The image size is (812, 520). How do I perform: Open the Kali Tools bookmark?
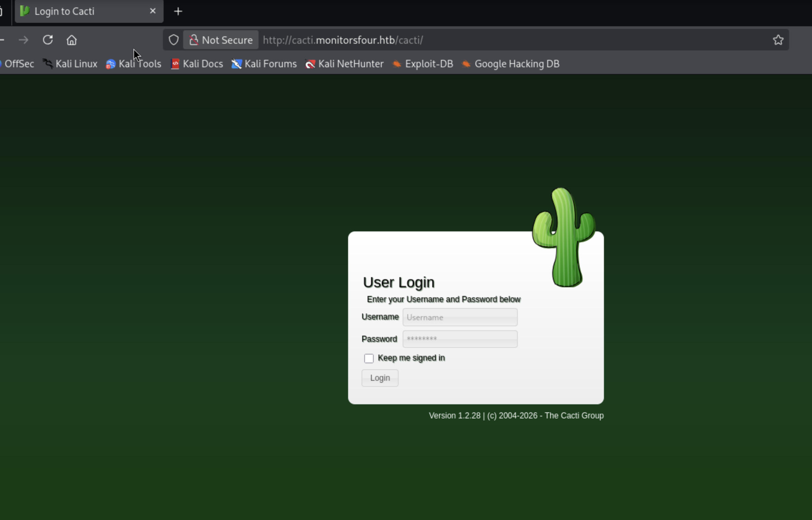tap(133, 64)
